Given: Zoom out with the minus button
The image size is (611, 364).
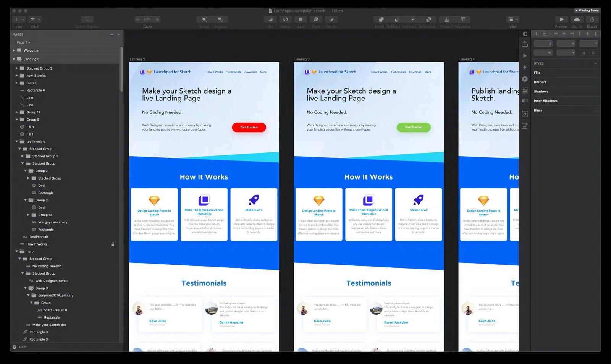Looking at the screenshot, I should 138,19.
